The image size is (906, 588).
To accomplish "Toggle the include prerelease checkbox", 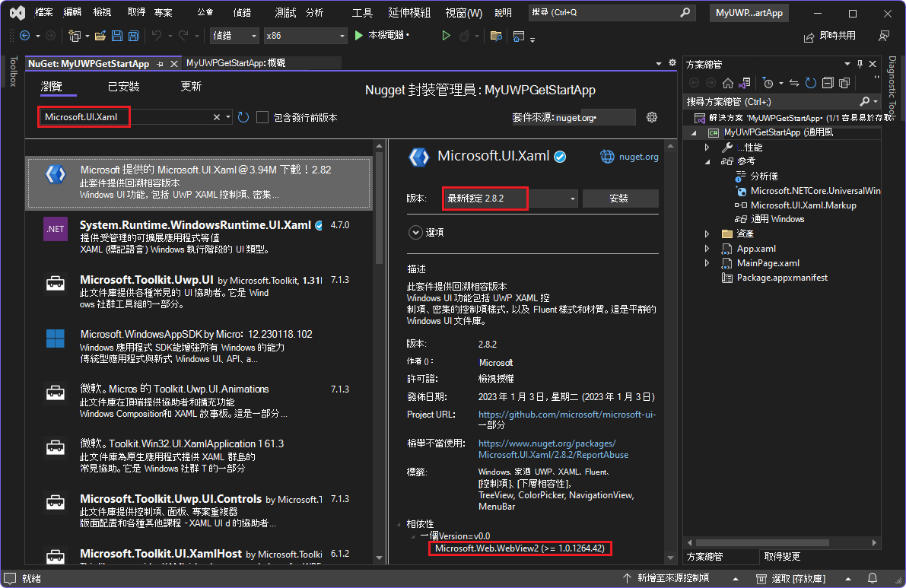I will click(262, 117).
